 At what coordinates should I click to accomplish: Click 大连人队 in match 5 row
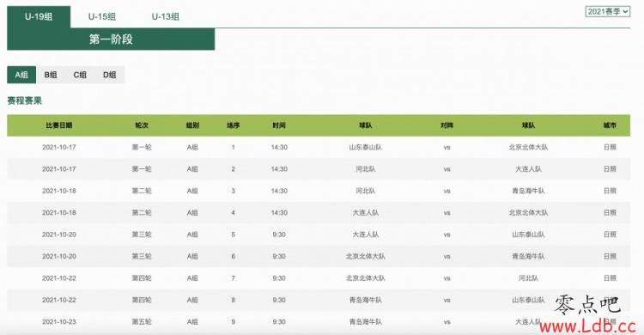click(366, 234)
